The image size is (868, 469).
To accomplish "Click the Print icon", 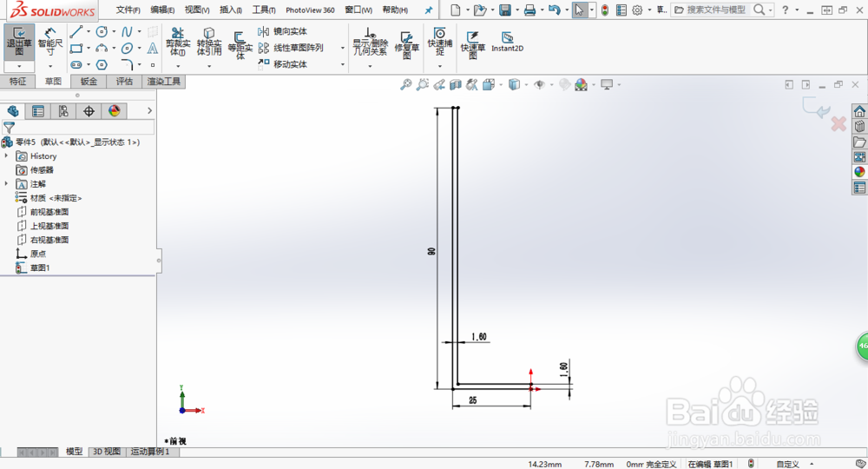I will (x=529, y=10).
